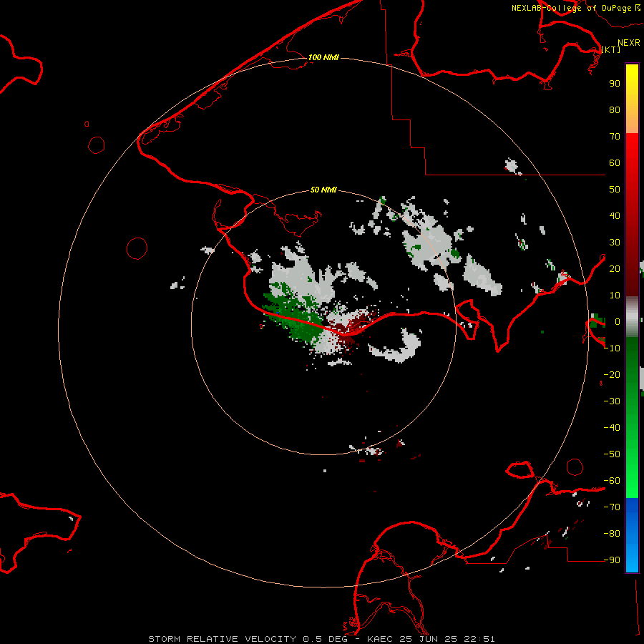
Task: Click the 70 value on velocity scale
Action: [615, 137]
